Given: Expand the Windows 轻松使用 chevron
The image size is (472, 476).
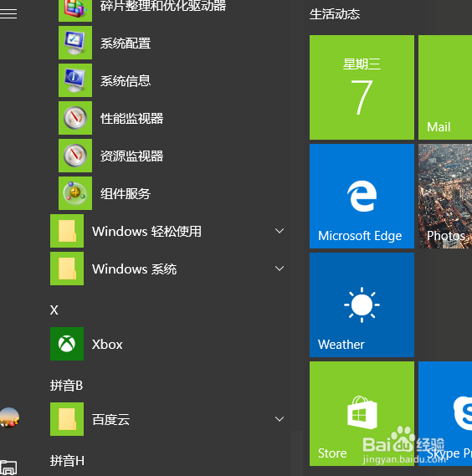Looking at the screenshot, I should click(x=280, y=231).
